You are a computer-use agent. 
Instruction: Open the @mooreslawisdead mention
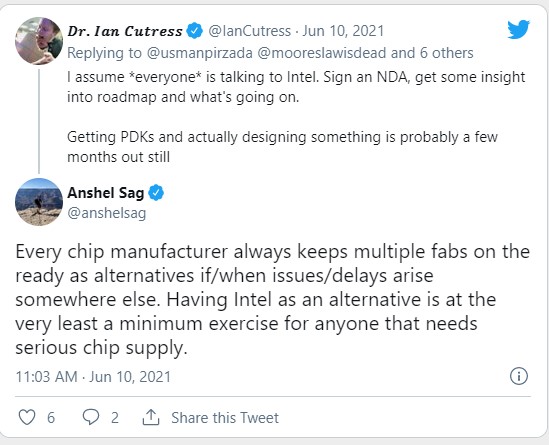[321, 53]
